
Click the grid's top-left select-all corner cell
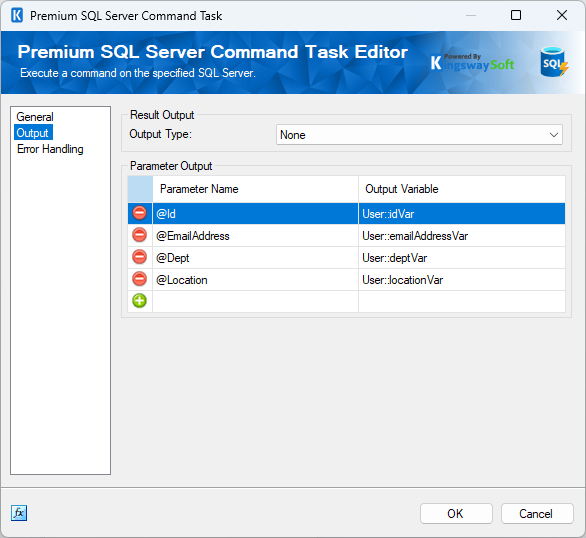(x=140, y=189)
